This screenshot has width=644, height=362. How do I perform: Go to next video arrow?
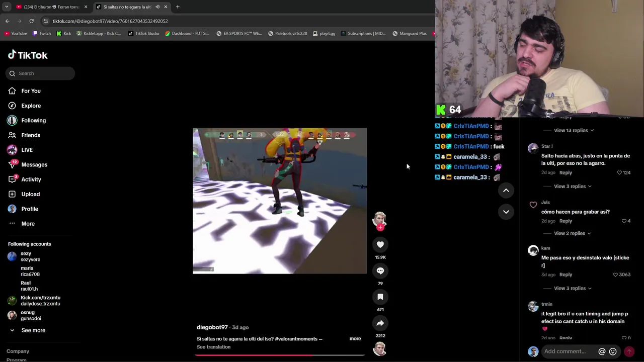point(506,212)
